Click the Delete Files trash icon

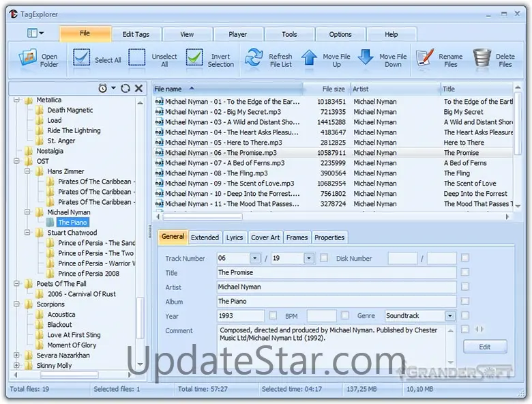click(x=482, y=58)
